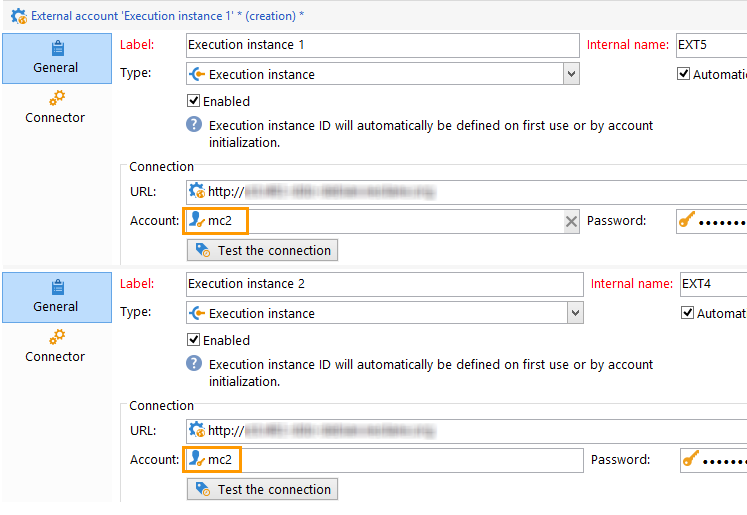Toggle Enabled checkbox for Execution instance 1
The width and height of the screenshot is (747, 515).
click(194, 101)
